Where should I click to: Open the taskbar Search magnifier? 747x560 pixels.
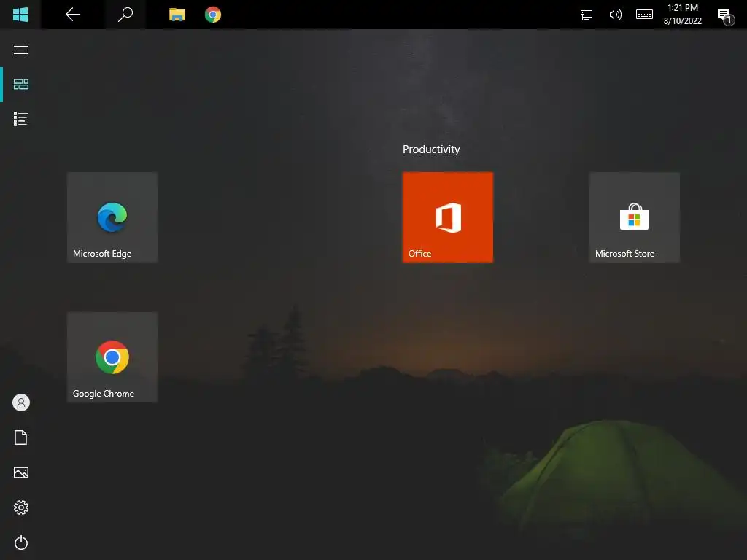[x=125, y=15]
